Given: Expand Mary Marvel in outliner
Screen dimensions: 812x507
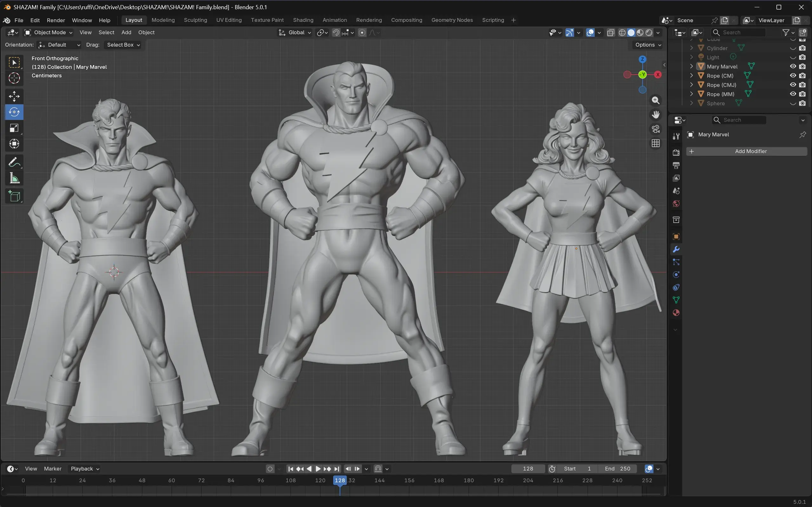Looking at the screenshot, I should pos(691,66).
